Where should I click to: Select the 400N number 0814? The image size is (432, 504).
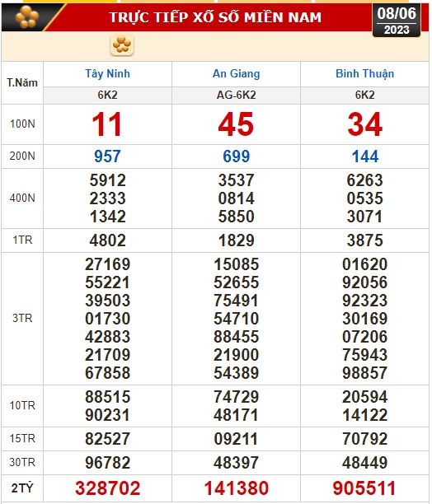click(x=236, y=198)
